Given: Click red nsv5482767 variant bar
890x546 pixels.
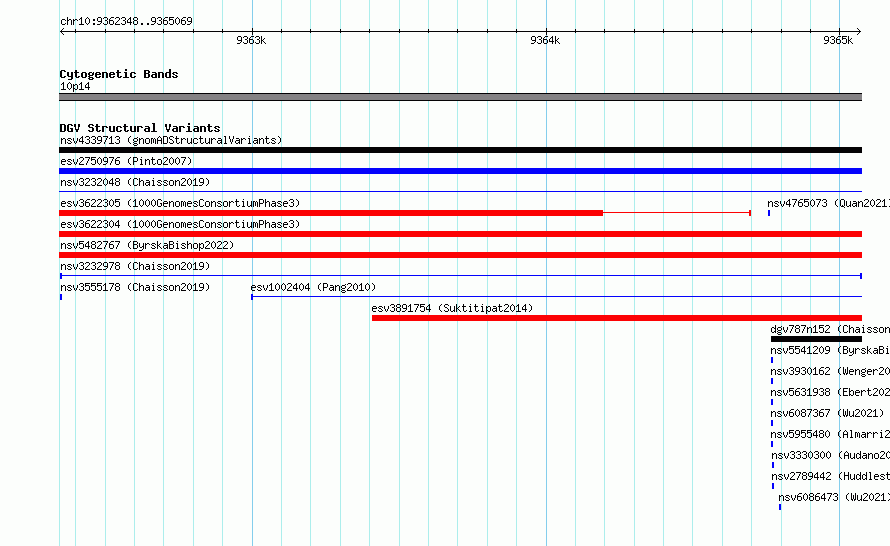Looking at the screenshot, I should [460, 255].
